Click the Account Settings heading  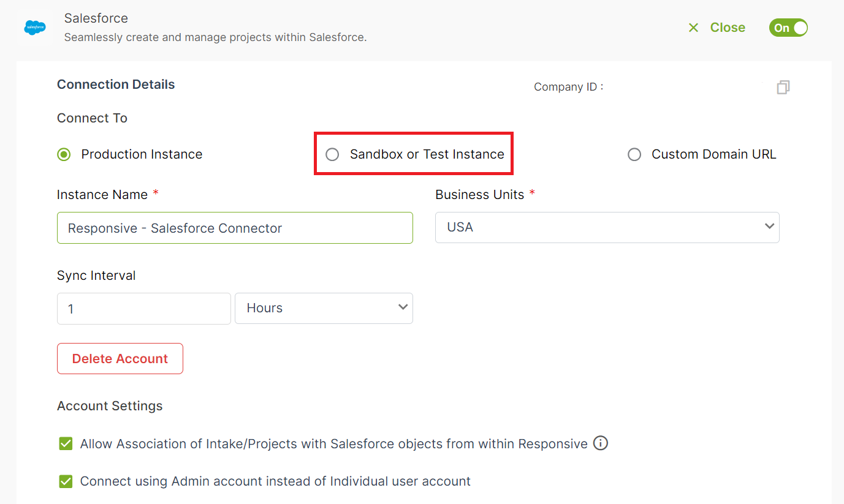[110, 406]
